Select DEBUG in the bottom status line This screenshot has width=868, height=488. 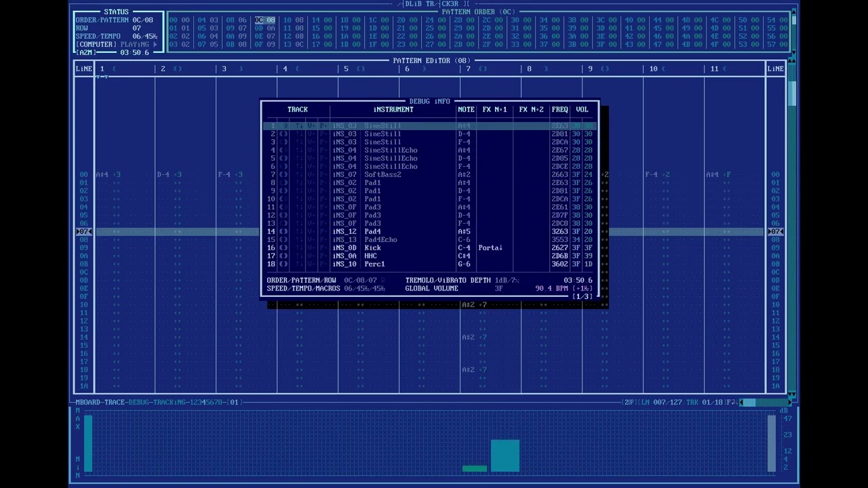139,403
